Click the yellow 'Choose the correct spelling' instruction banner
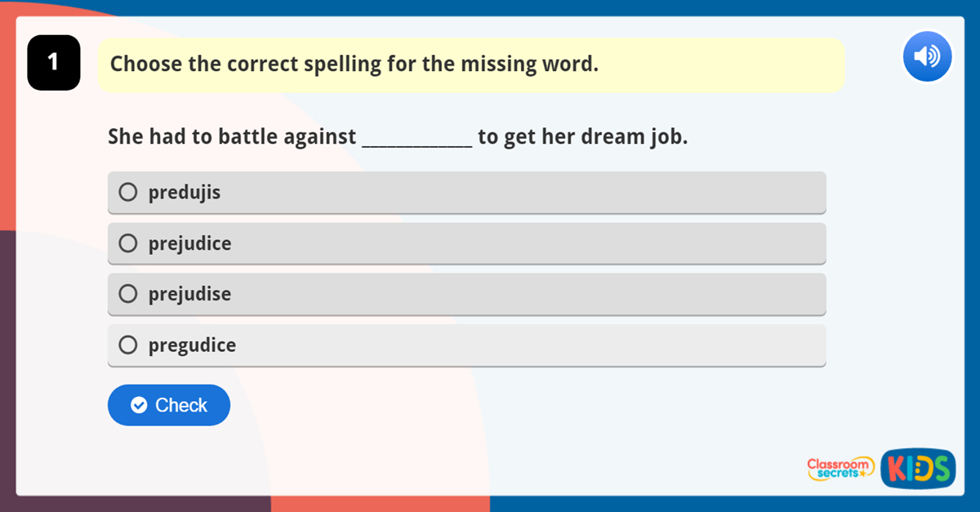The width and height of the screenshot is (980, 512). (470, 65)
